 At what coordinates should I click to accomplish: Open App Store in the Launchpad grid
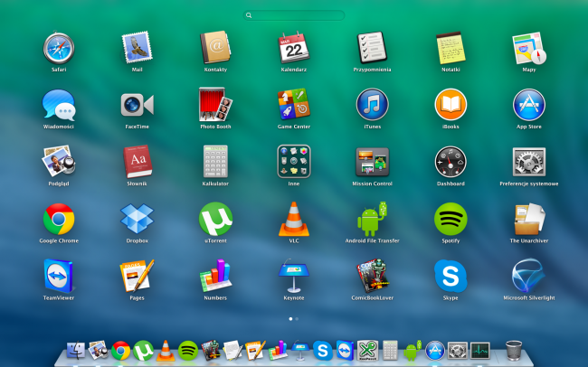tap(529, 105)
